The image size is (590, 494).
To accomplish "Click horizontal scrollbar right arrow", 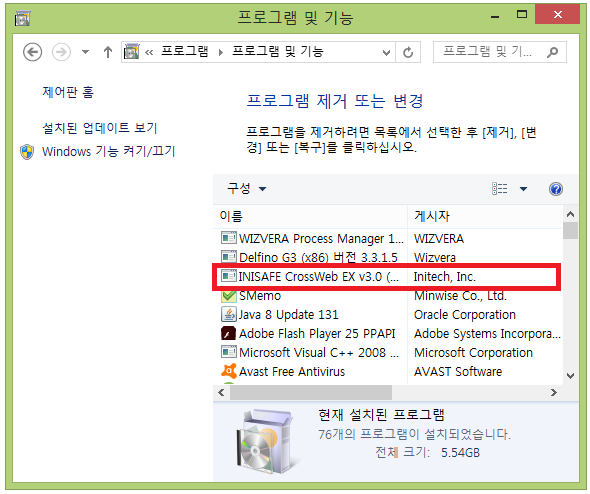I will [x=554, y=393].
